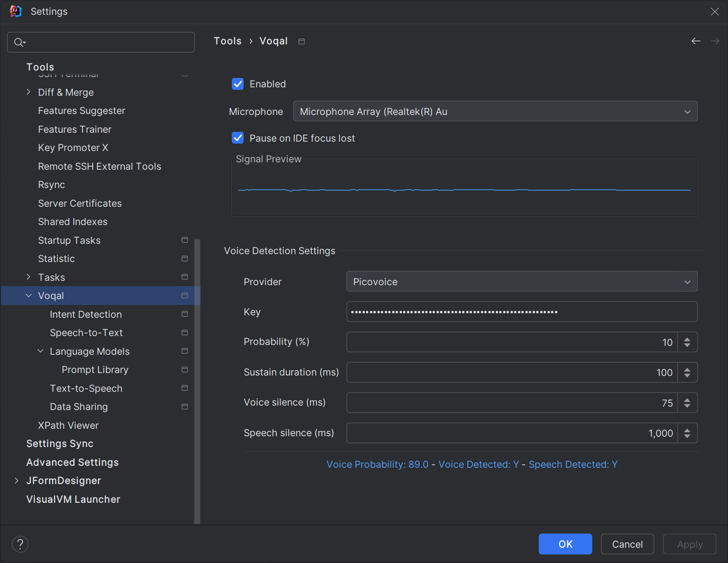Click the project-level icon on Voqal row

click(185, 296)
